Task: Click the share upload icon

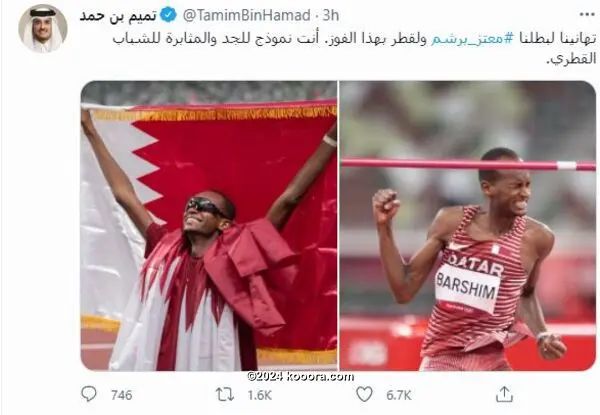Action: [x=504, y=394]
